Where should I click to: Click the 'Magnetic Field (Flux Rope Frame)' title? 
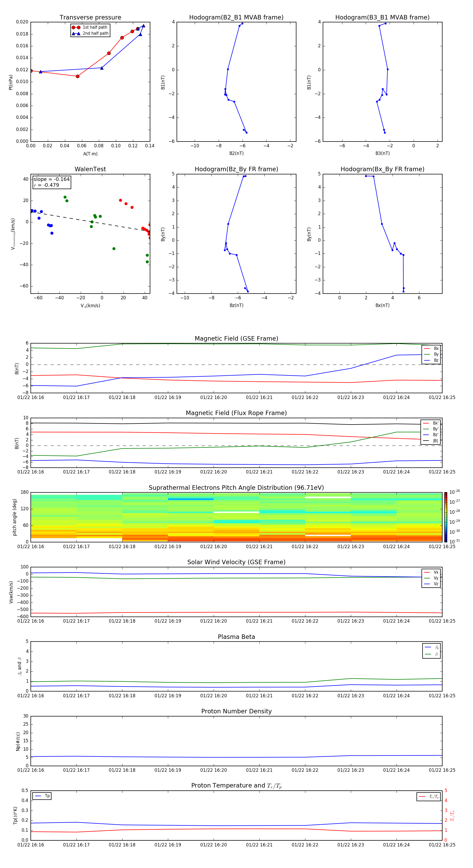tap(236, 413)
